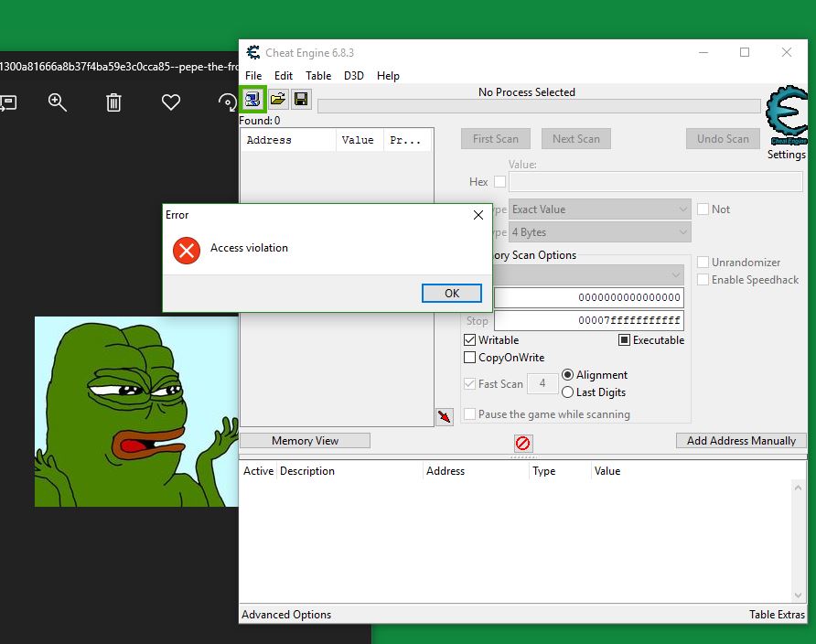Toggle the Executable checkbox

tap(625, 340)
